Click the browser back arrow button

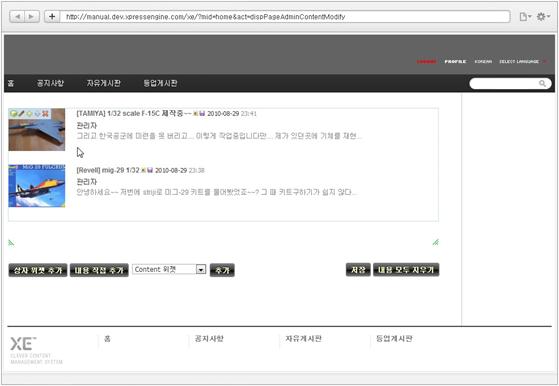17,16
